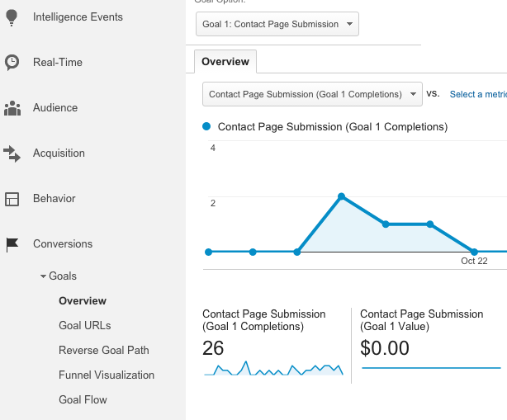Select Overview under Goals in sidebar
Viewport: 507px width, 420px height.
point(82,301)
